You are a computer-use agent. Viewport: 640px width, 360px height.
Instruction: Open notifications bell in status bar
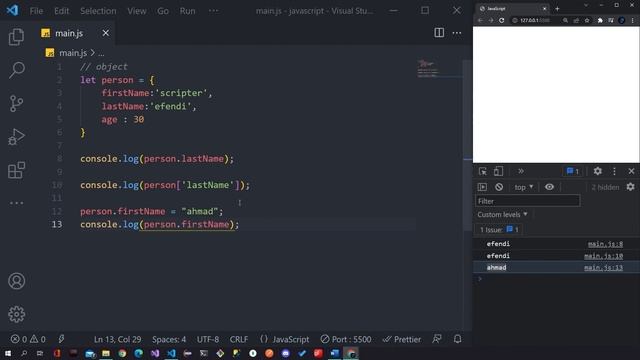pos(458,339)
